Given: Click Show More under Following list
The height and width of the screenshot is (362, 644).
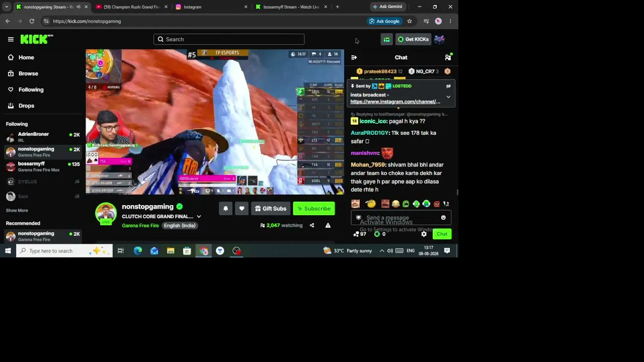Looking at the screenshot, I should click(17, 211).
